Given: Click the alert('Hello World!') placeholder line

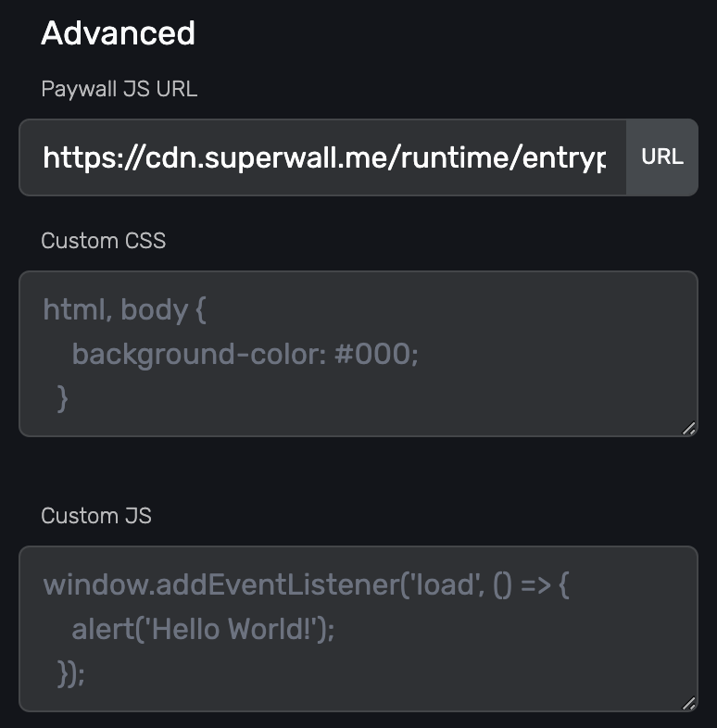Looking at the screenshot, I should coord(202,630).
